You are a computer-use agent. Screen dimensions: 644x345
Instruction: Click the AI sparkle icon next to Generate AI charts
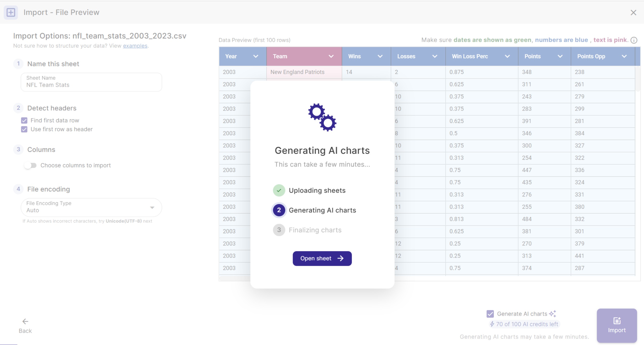(x=553, y=313)
